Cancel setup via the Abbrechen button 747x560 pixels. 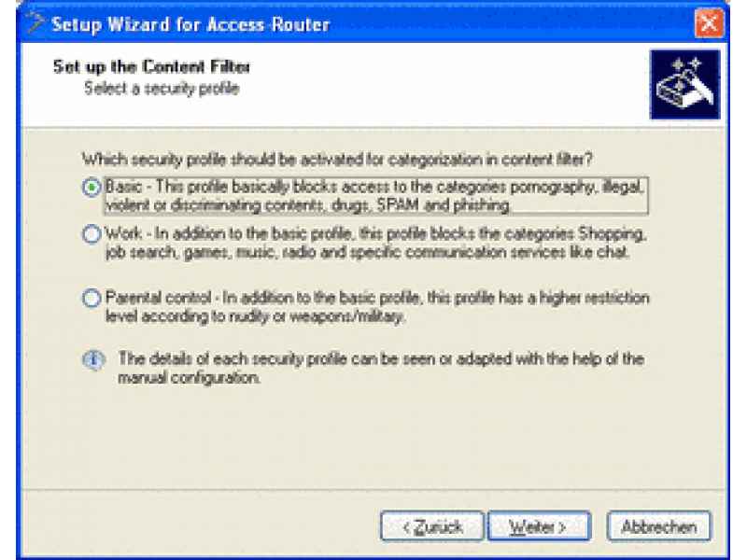tap(659, 526)
